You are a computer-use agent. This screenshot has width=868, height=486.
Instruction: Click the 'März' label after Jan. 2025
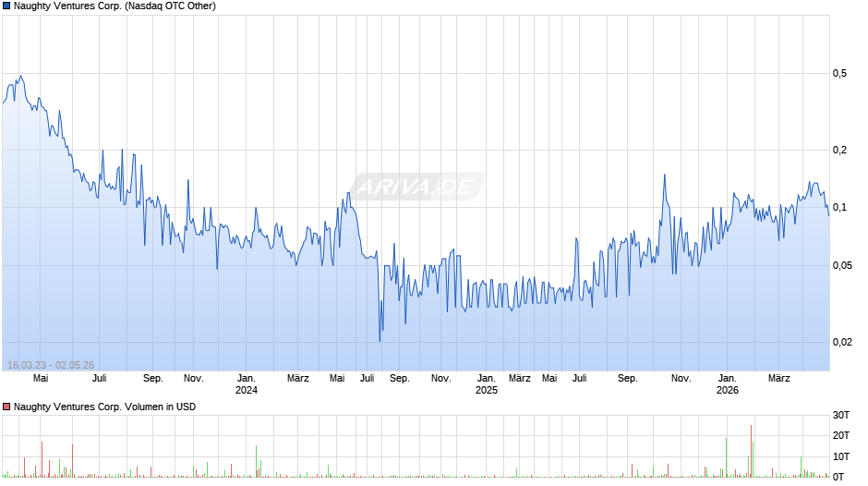pos(519,379)
